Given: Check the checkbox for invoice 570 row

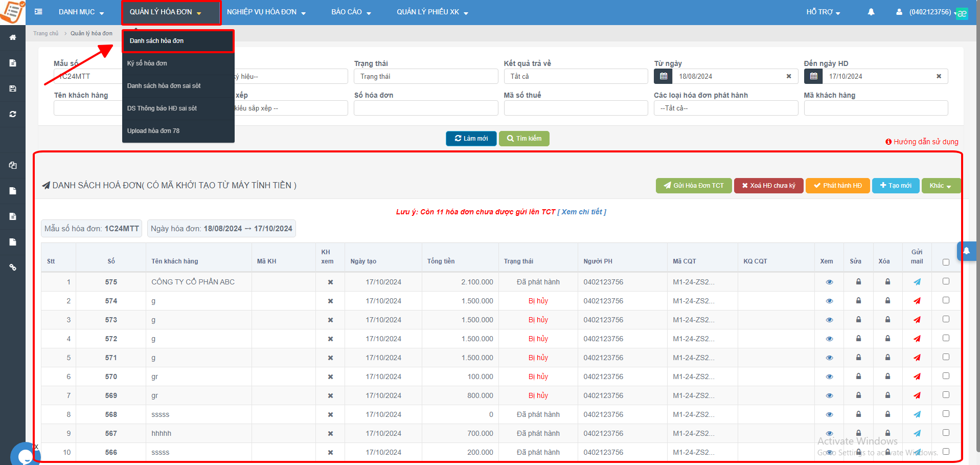Looking at the screenshot, I should click(x=946, y=376).
